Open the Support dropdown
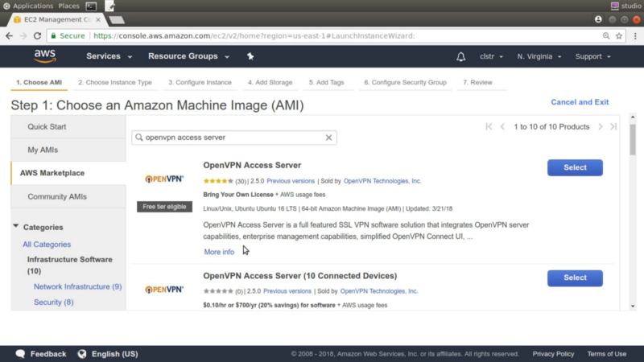Screen dimensions: 644x362 [x=592, y=56]
